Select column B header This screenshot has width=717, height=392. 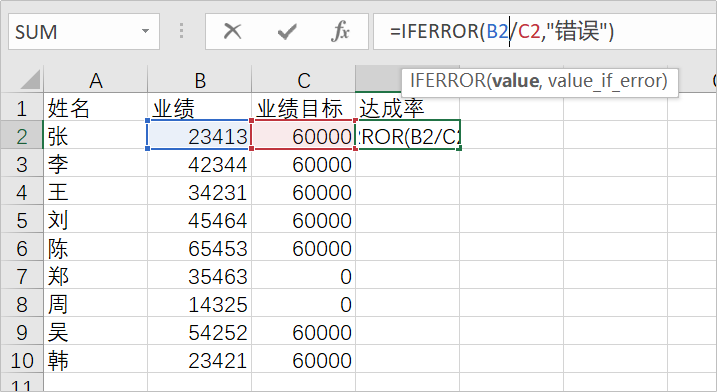200,81
